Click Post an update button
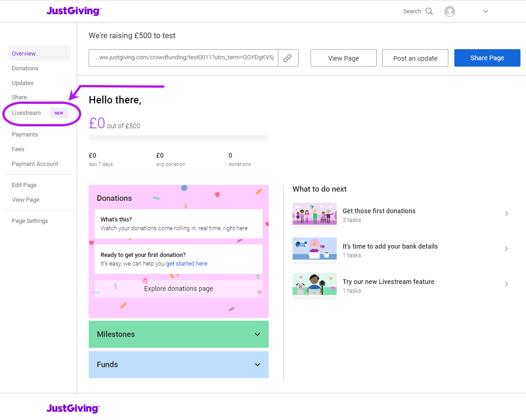The image size is (526, 420). point(415,58)
